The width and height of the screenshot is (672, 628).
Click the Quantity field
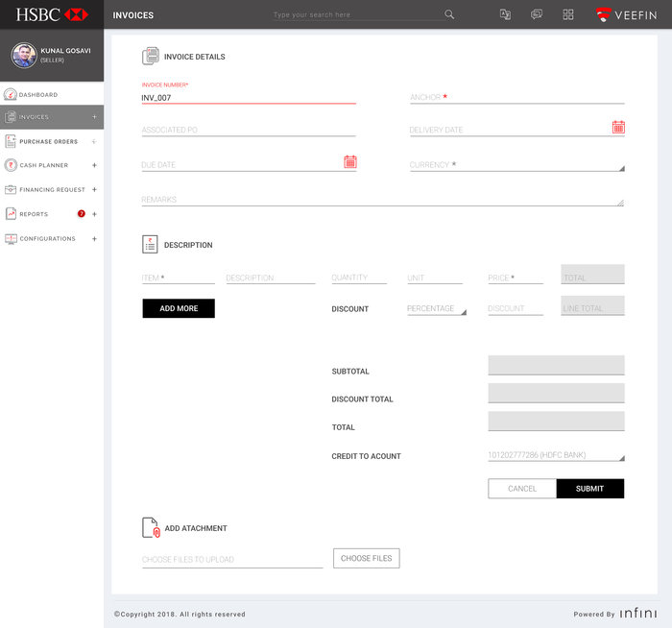pos(359,278)
